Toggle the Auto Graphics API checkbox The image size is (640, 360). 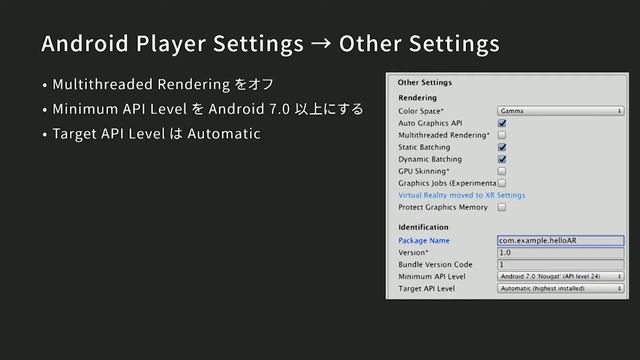[x=502, y=123]
